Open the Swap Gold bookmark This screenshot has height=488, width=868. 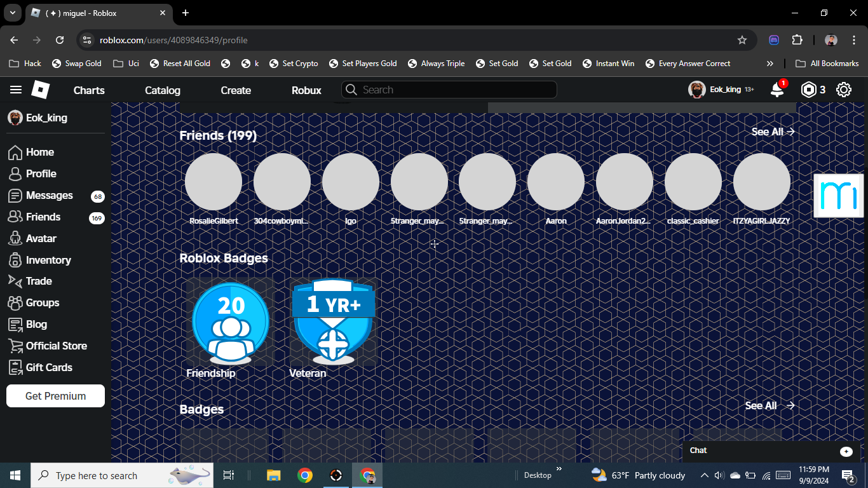point(77,64)
